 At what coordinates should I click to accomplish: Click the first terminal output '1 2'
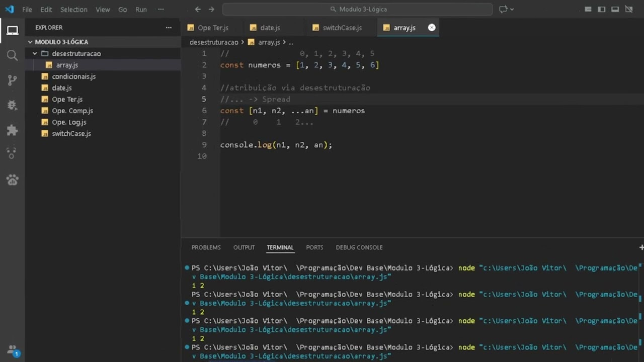(x=198, y=286)
